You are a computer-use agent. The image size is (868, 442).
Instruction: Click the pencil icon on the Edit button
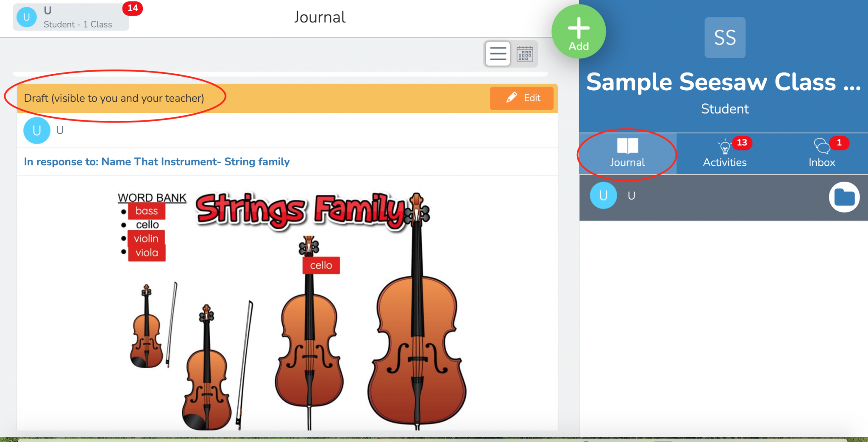[x=512, y=98]
